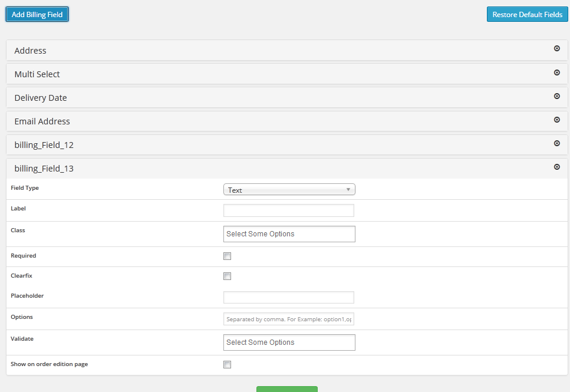
Task: Click the Options comma-separated input
Action: 288,318
